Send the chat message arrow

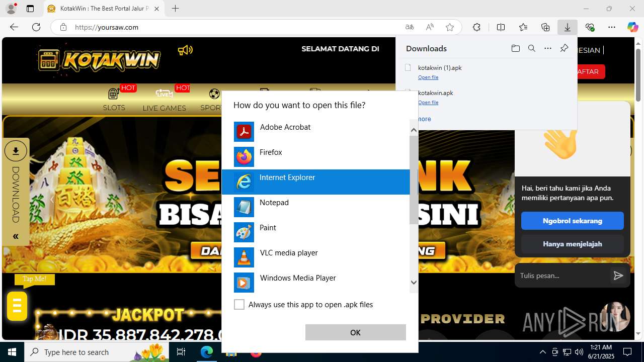(x=618, y=276)
